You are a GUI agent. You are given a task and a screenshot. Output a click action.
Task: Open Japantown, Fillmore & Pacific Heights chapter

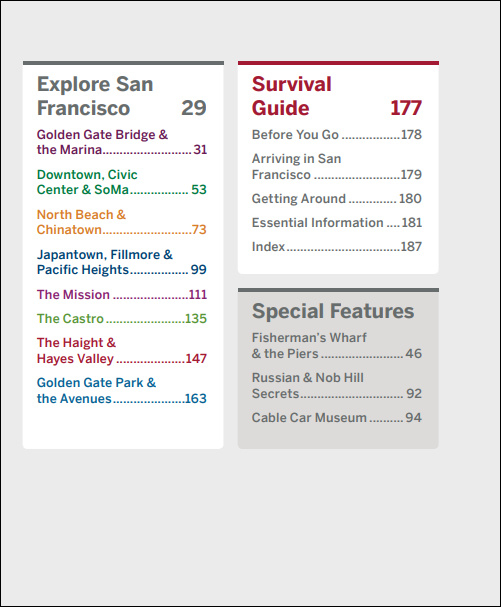[x=122, y=262]
